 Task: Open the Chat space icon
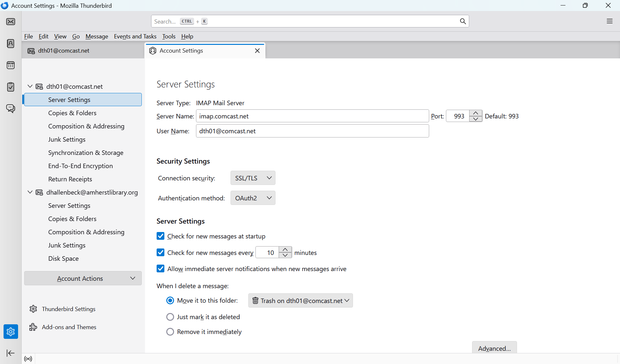click(11, 108)
